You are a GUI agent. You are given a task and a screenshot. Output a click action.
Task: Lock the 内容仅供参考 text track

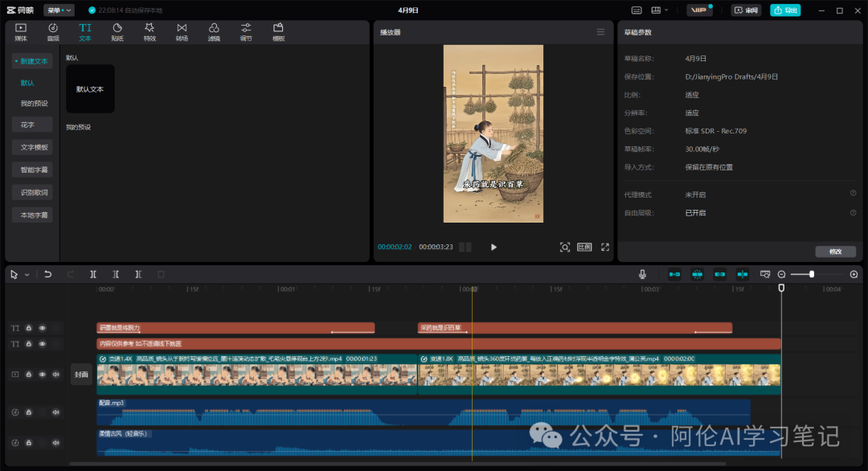point(29,344)
